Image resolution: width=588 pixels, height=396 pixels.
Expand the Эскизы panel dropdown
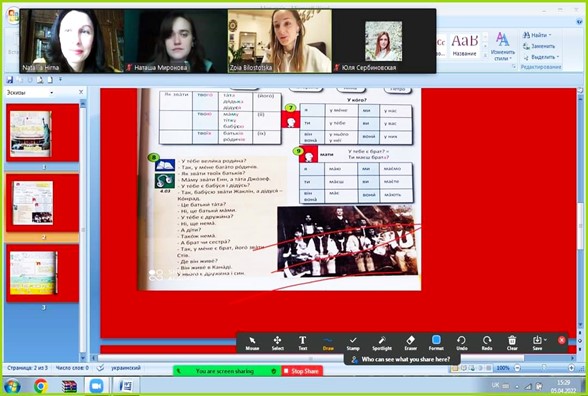click(52, 93)
